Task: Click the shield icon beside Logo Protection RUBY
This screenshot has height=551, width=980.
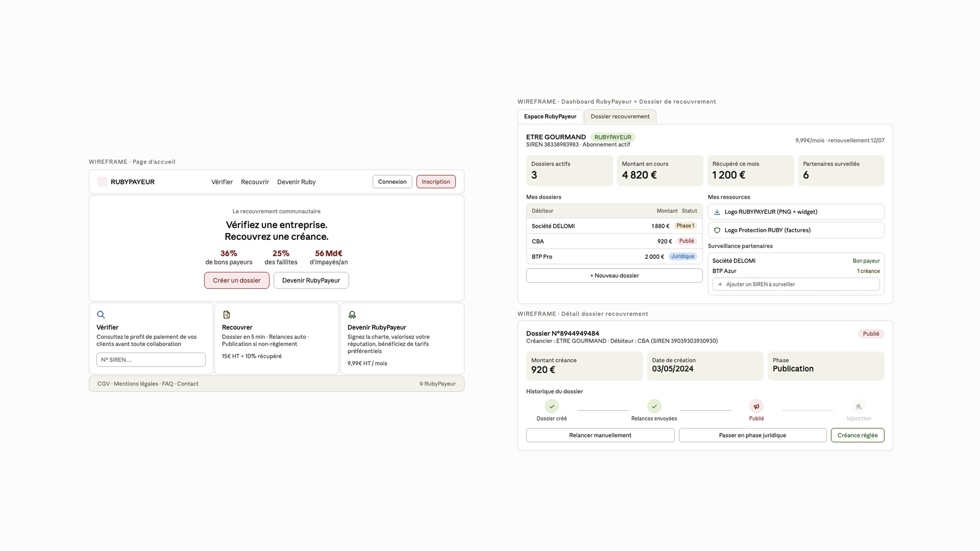Action: click(717, 230)
